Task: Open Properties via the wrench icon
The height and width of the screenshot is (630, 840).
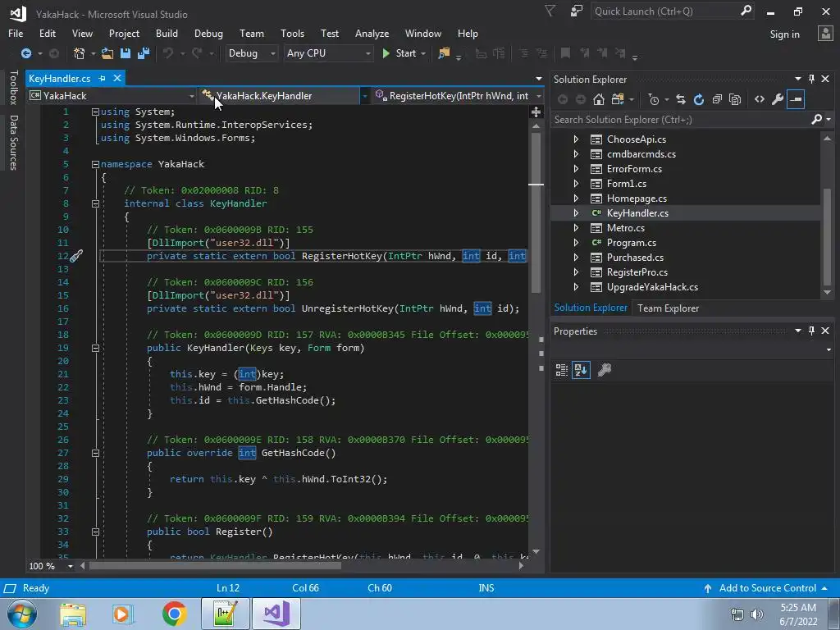Action: pos(778,99)
